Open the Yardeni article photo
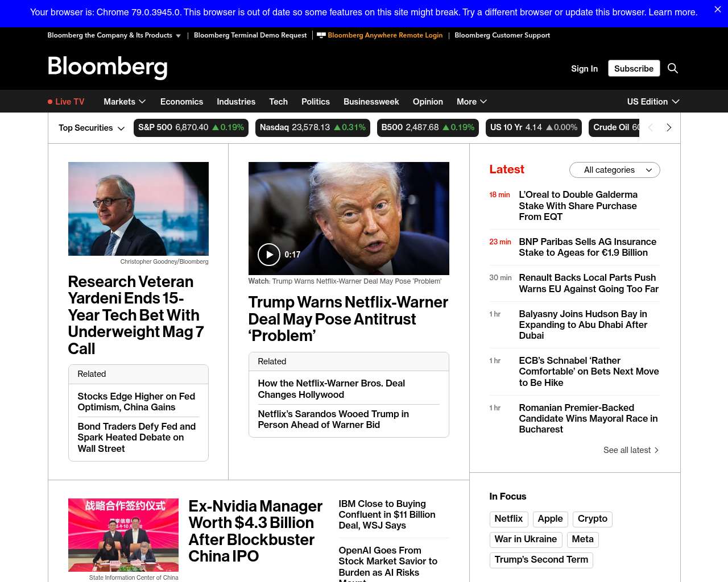 coord(138,209)
